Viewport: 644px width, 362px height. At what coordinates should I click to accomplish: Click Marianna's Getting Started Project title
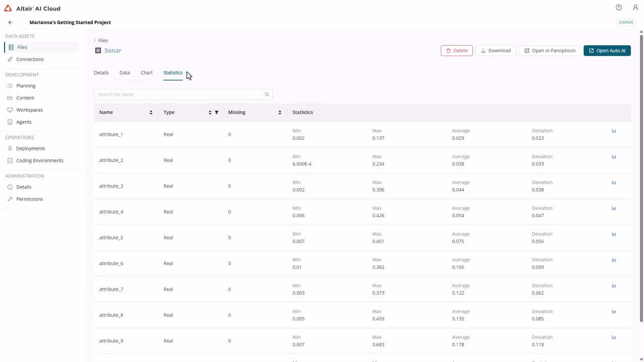pos(70,22)
